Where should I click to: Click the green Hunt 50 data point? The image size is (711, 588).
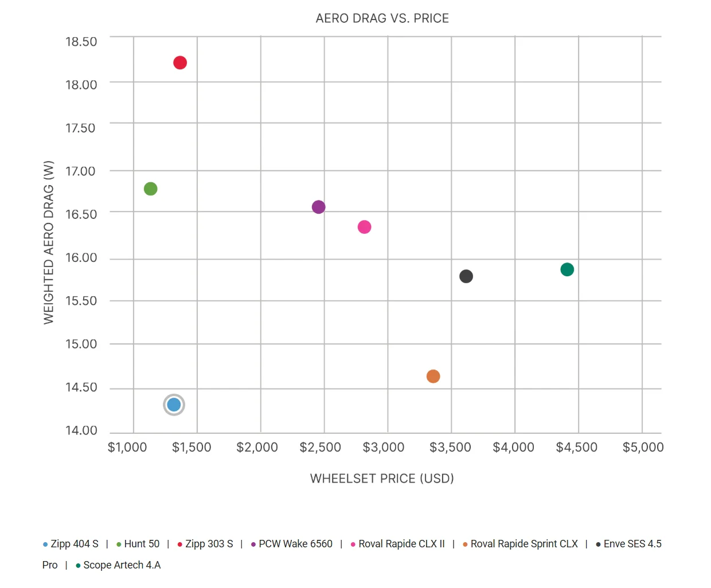(x=150, y=189)
